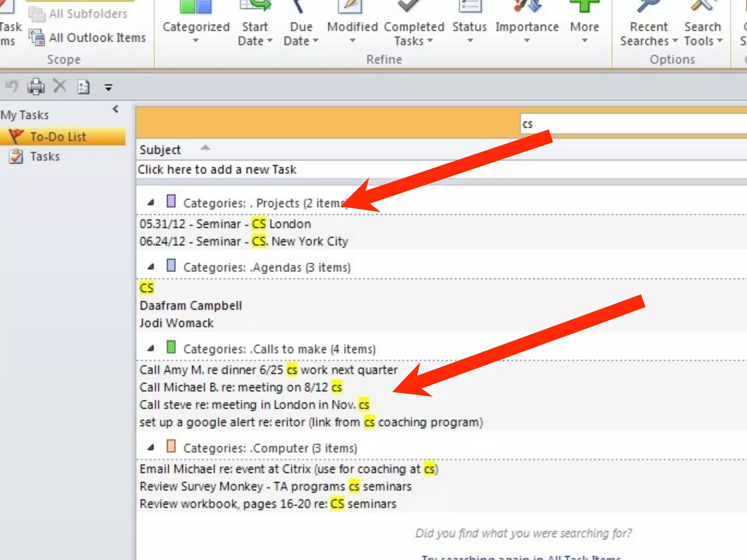The height and width of the screenshot is (560, 747).
Task: Open the Tasks folder in My Tasks
Action: tap(44, 156)
